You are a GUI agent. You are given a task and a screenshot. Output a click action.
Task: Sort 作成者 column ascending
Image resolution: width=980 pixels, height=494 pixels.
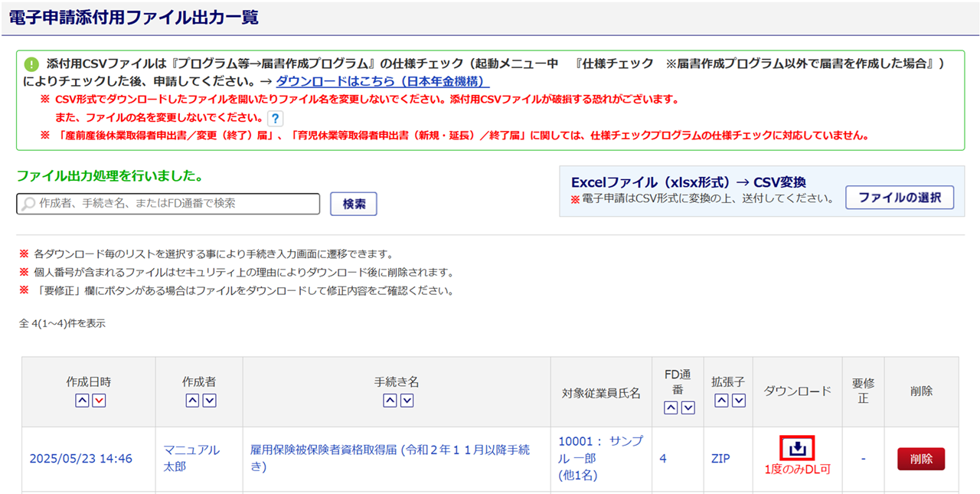(192, 401)
